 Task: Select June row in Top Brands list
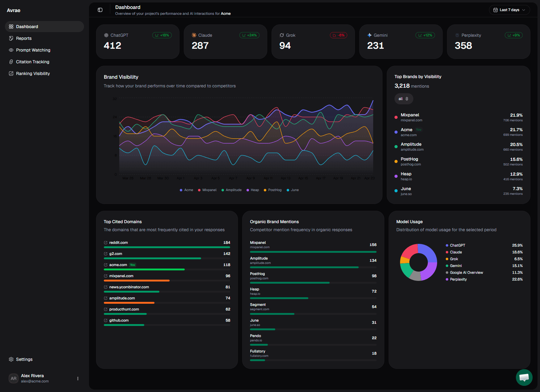pos(458,191)
